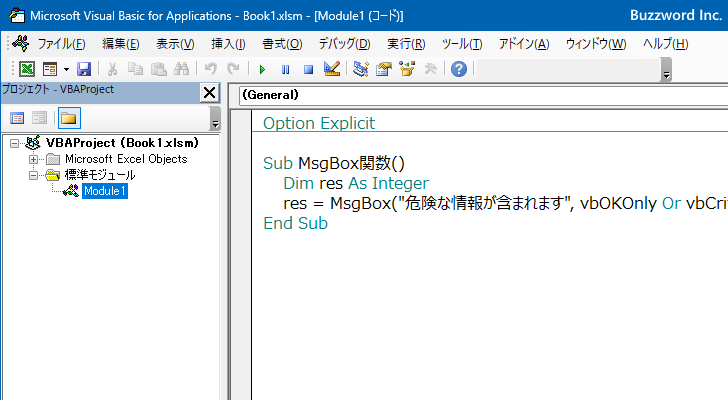
Task: Click the Reset stop icon
Action: 308,70
